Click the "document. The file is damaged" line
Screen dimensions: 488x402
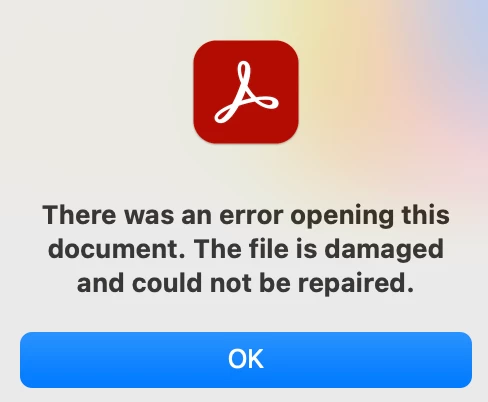[246, 249]
